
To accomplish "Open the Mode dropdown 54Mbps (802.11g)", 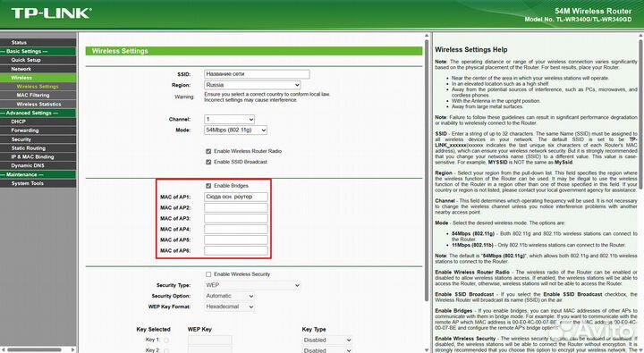I will coord(235,130).
